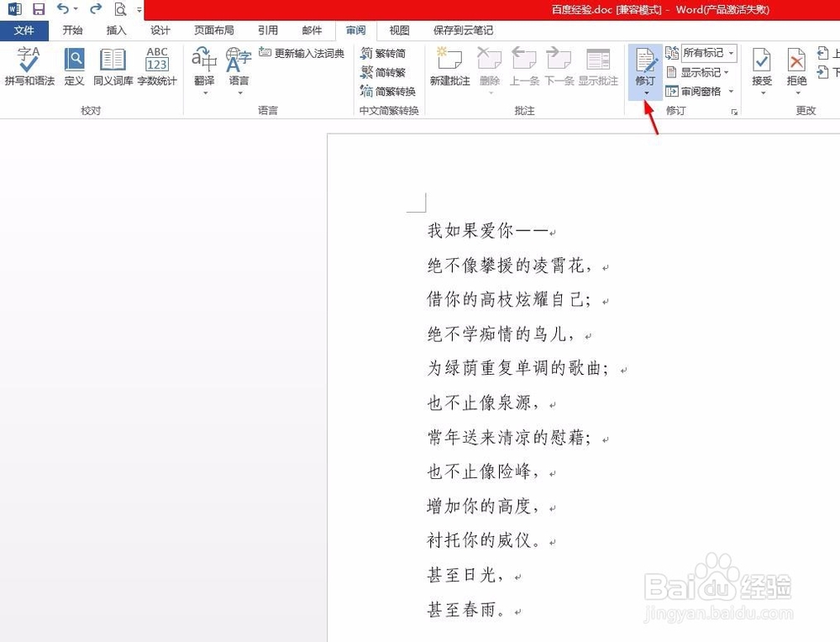Click the line 也不止像泉源
The image size is (840, 642).
(x=483, y=403)
